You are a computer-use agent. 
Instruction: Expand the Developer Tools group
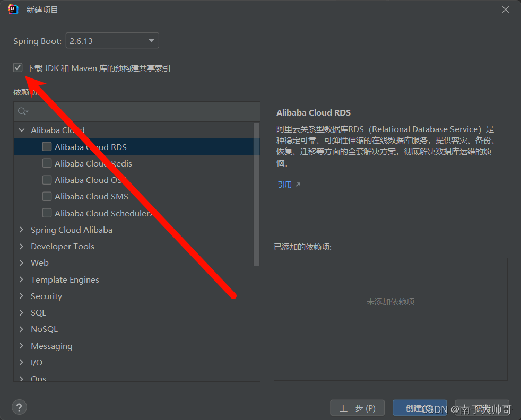[x=22, y=247]
